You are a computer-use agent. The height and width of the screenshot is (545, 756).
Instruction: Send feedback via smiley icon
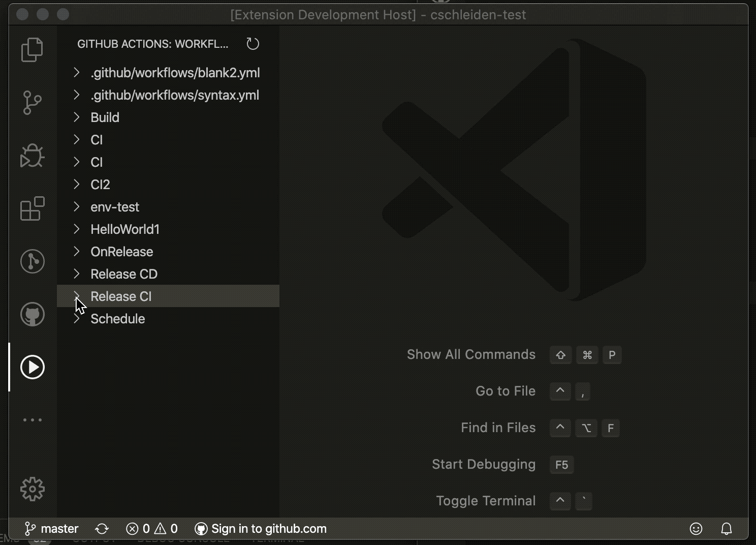tap(696, 529)
